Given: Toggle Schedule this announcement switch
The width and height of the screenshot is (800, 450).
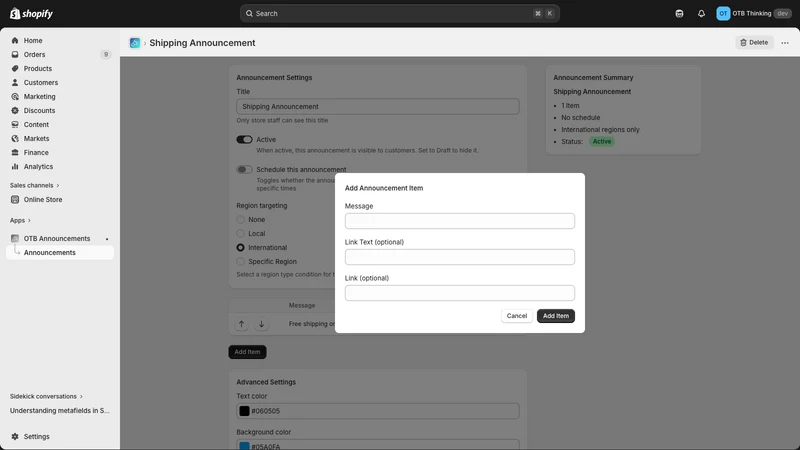Looking at the screenshot, I should (x=244, y=169).
